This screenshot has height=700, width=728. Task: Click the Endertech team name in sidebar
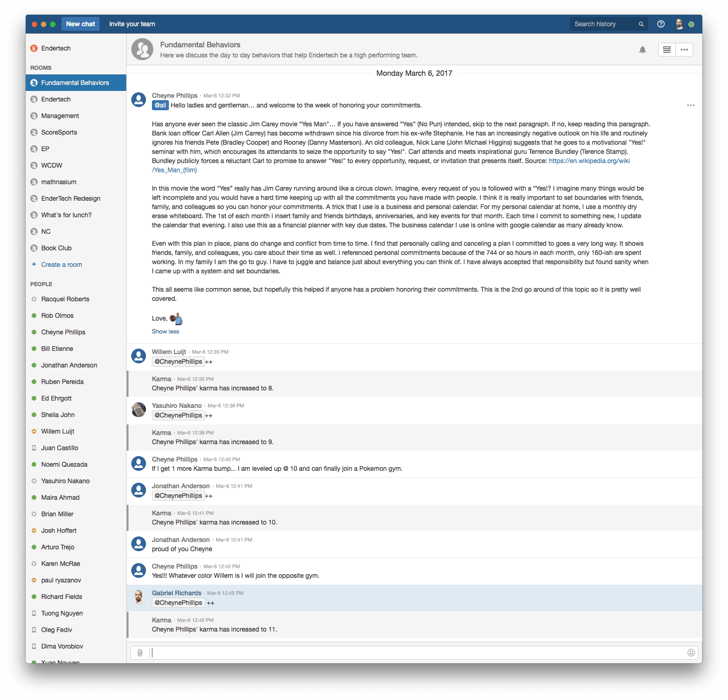56,48
